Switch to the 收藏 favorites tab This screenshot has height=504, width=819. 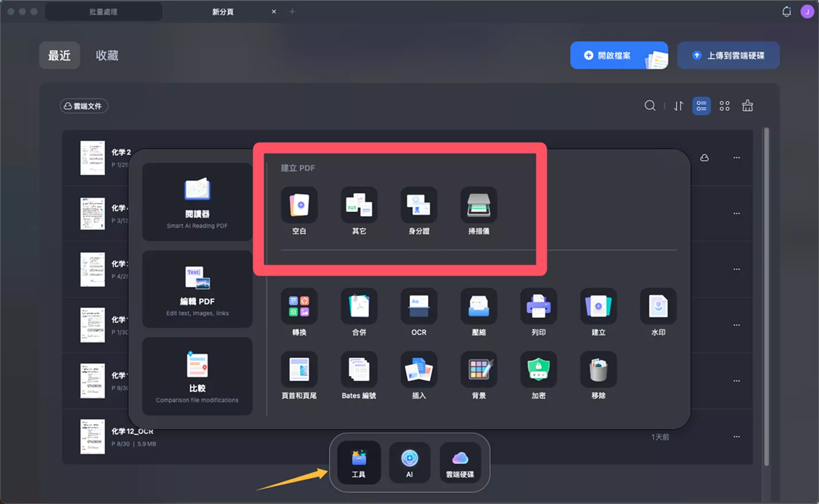107,55
